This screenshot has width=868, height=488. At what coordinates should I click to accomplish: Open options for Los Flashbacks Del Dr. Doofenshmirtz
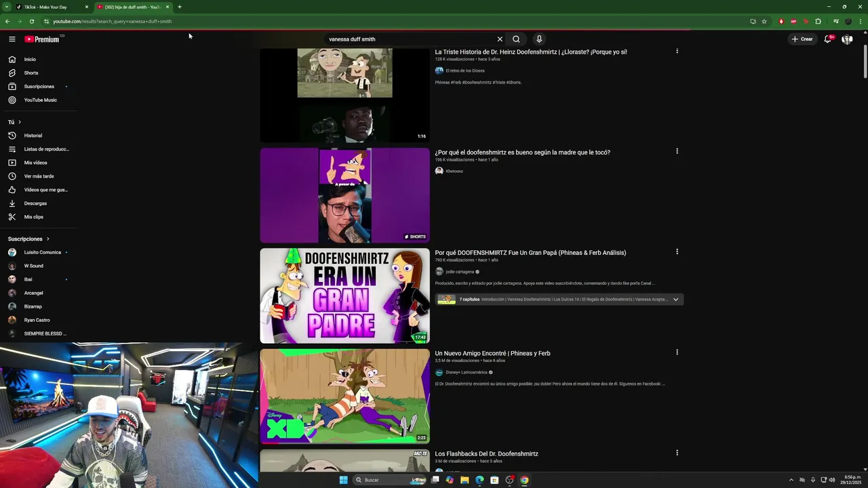coord(677,452)
